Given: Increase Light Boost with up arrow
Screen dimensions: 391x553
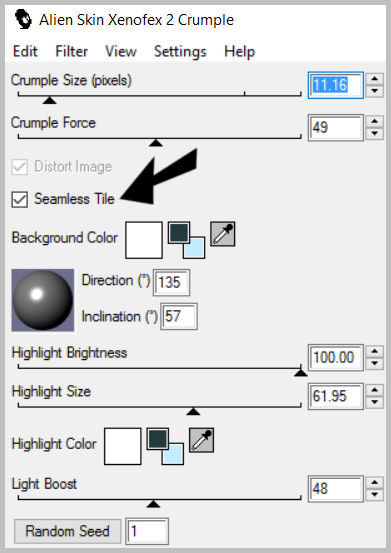Looking at the screenshot, I should point(374,482).
